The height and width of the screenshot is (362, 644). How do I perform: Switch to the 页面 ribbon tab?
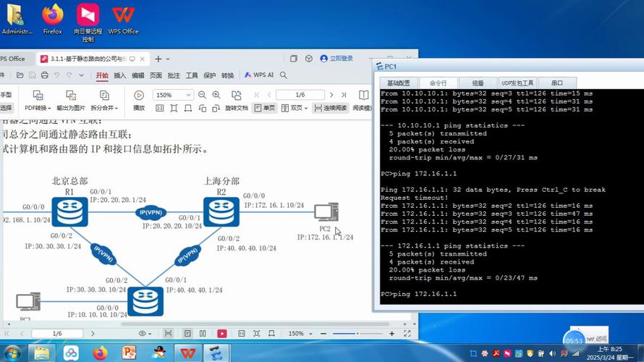[156, 75]
